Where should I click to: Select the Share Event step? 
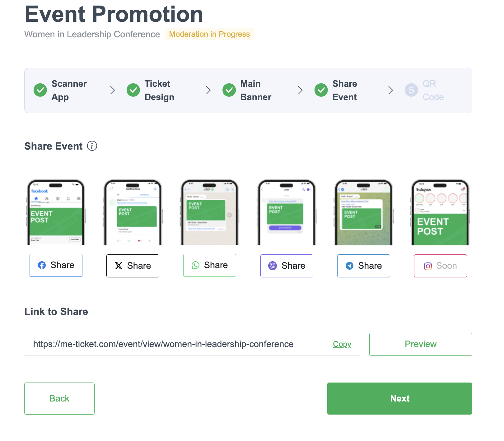[344, 91]
